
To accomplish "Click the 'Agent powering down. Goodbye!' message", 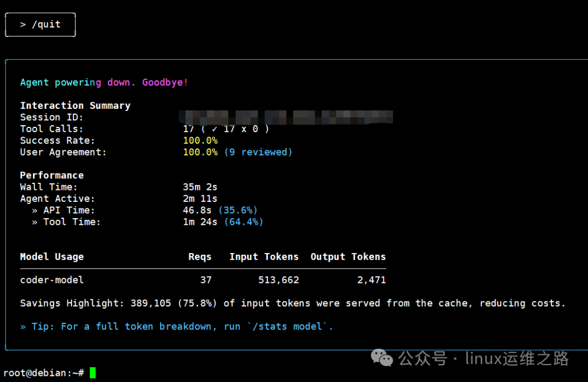I will [104, 83].
